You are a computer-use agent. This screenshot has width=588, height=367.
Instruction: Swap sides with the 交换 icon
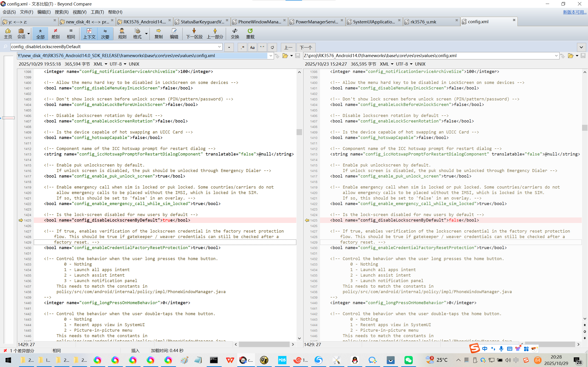(x=235, y=33)
